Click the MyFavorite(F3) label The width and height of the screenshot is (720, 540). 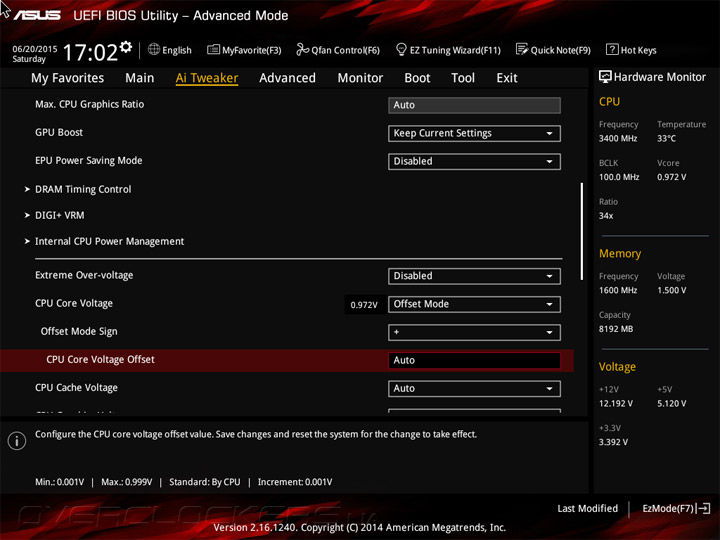(252, 51)
